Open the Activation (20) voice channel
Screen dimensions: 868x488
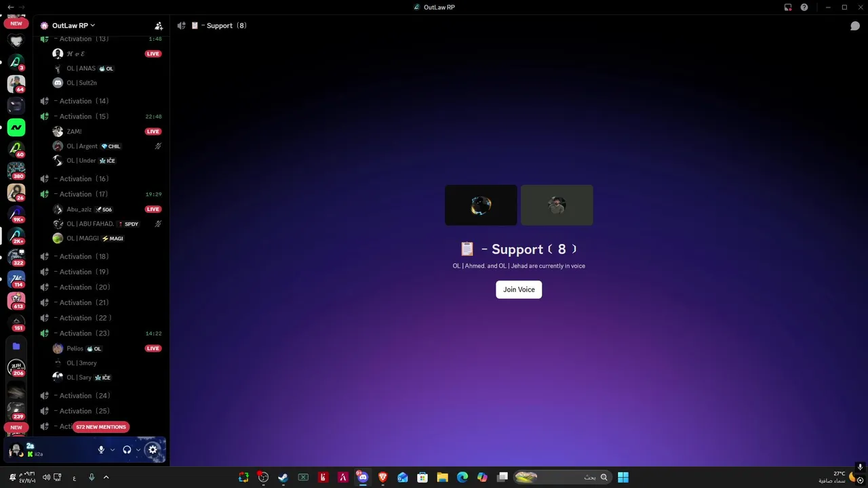100,287
